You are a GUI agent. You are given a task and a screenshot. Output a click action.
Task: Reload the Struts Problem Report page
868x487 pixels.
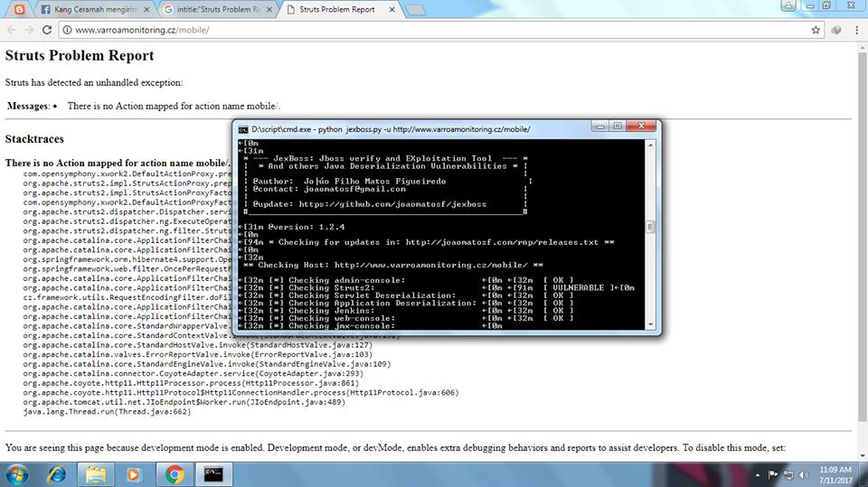(47, 30)
